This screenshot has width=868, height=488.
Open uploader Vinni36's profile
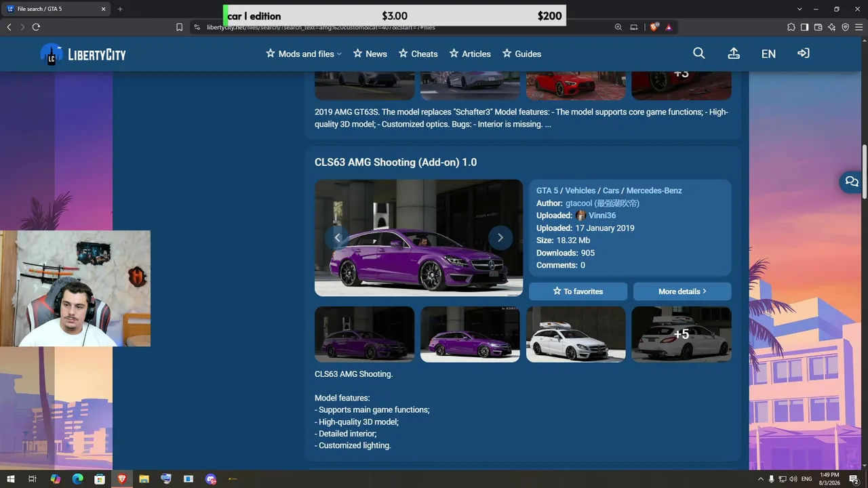[x=596, y=216]
